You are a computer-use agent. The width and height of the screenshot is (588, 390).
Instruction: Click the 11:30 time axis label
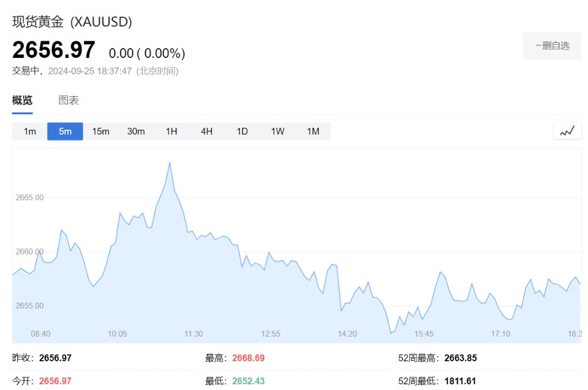click(x=194, y=334)
